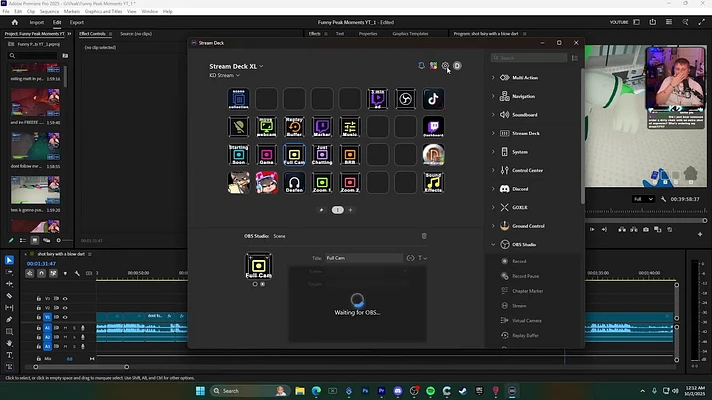Select Record action in OBS Studio list
This screenshot has width=712, height=400.
click(519, 262)
